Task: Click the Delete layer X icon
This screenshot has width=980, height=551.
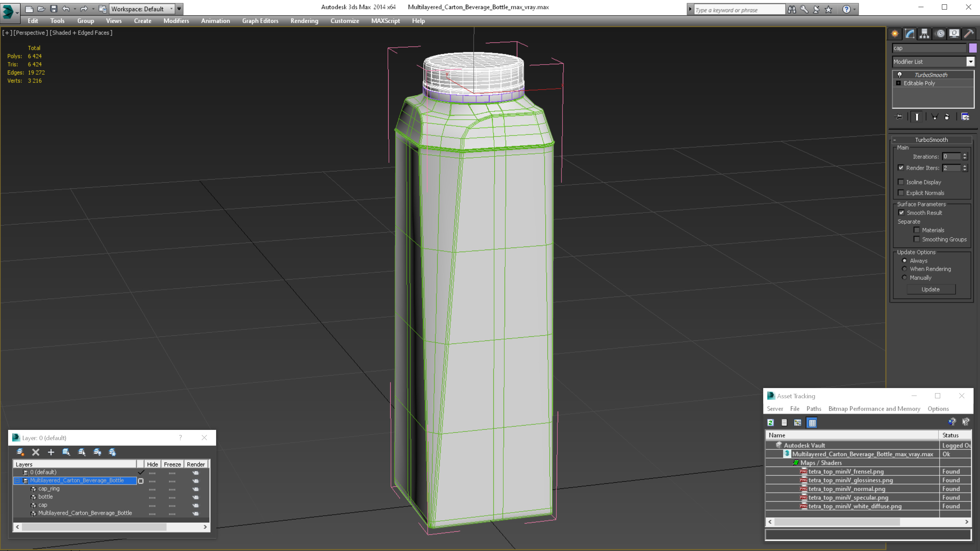Action: [36, 452]
